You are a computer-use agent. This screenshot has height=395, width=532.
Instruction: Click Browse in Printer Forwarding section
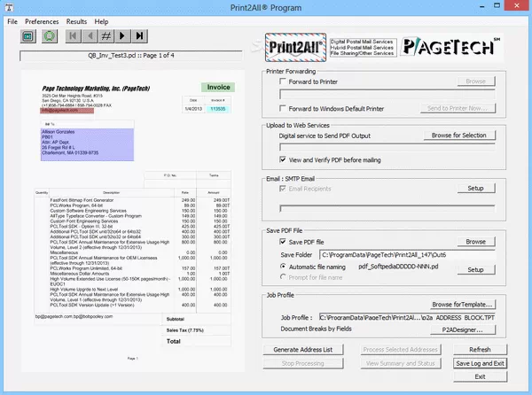(x=476, y=81)
